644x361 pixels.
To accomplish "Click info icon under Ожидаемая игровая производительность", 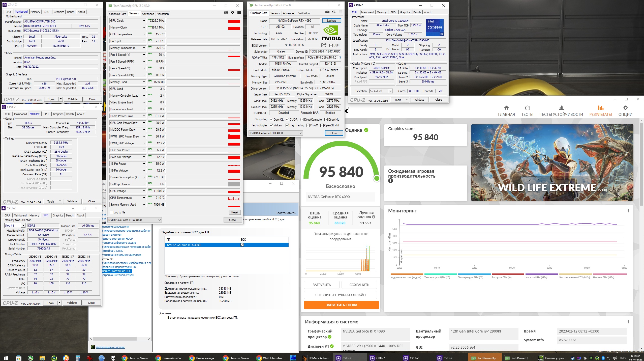I will pos(390,181).
